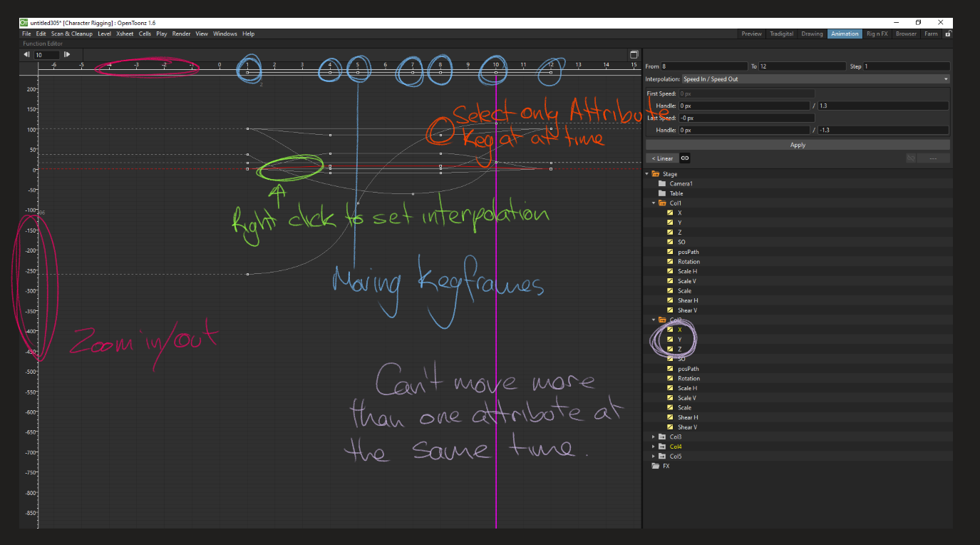
Task: Click the Linear interpolation button
Action: pyautogui.click(x=662, y=158)
